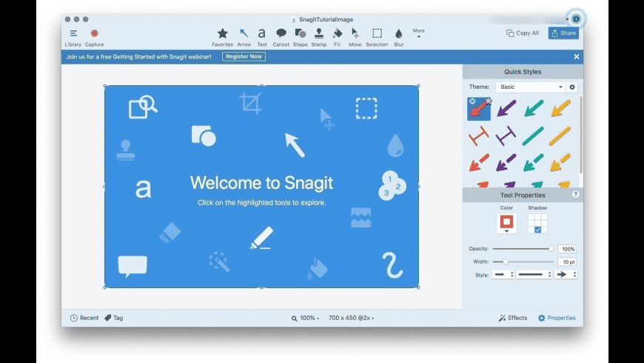
Task: Click the magnifier icon on tutorial image
Action: point(143,107)
